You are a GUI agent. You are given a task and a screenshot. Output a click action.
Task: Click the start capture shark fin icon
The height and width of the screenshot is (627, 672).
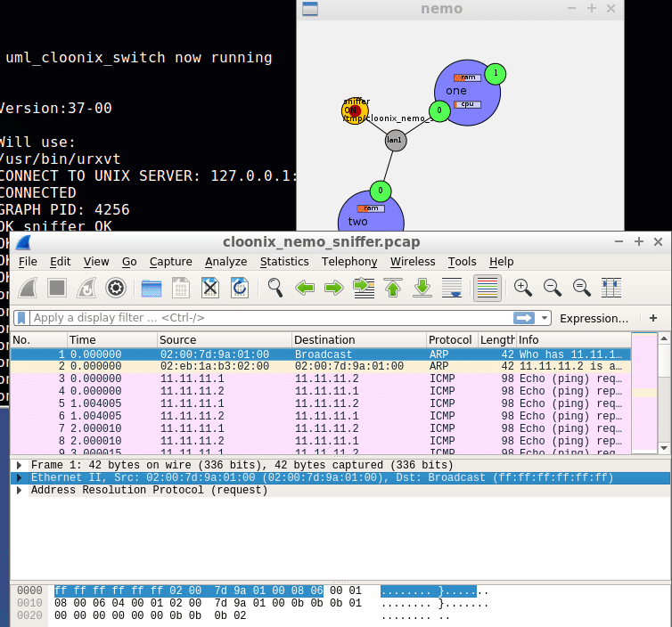coord(28,288)
